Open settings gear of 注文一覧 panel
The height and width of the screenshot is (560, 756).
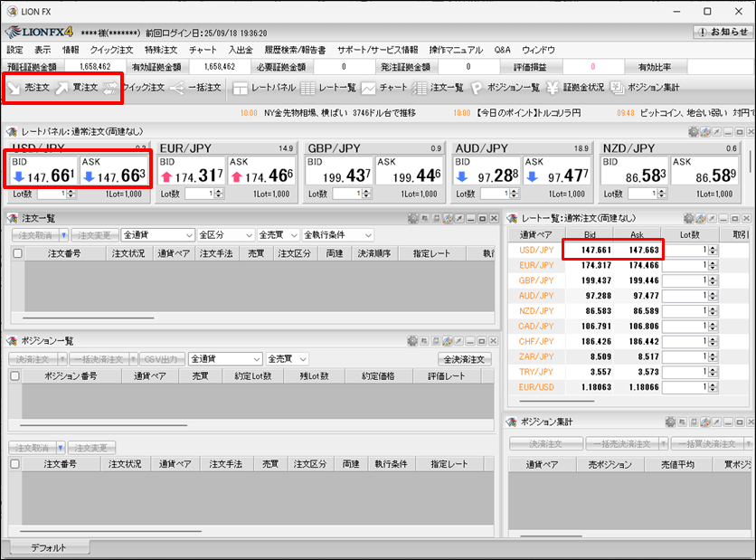point(413,218)
